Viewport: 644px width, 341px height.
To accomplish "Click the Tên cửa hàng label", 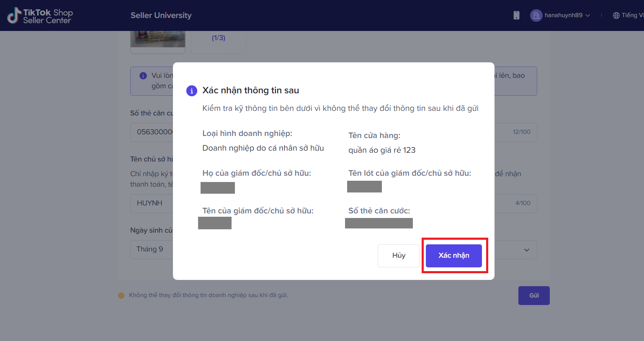I will [374, 136].
